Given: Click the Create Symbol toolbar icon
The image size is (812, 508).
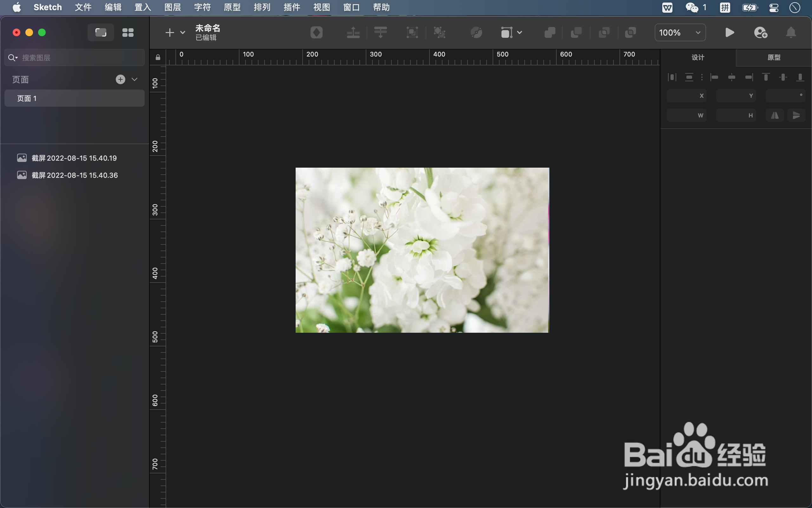Looking at the screenshot, I should click(x=317, y=33).
